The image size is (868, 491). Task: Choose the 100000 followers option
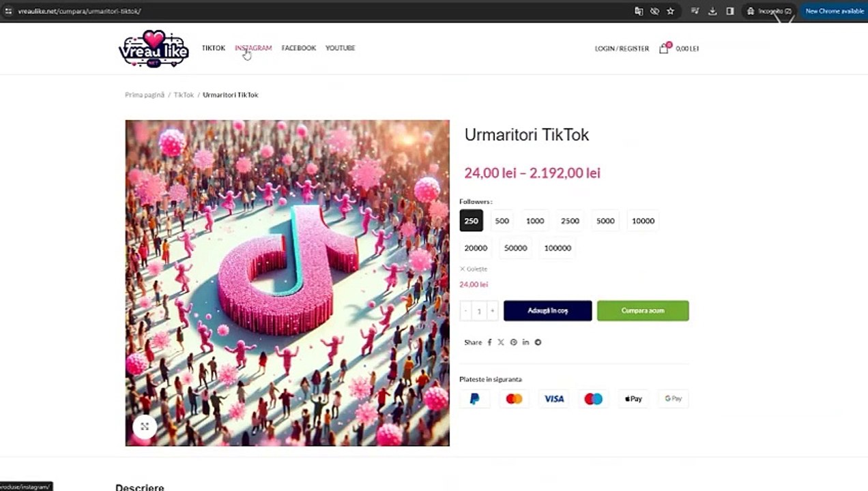[558, 248]
